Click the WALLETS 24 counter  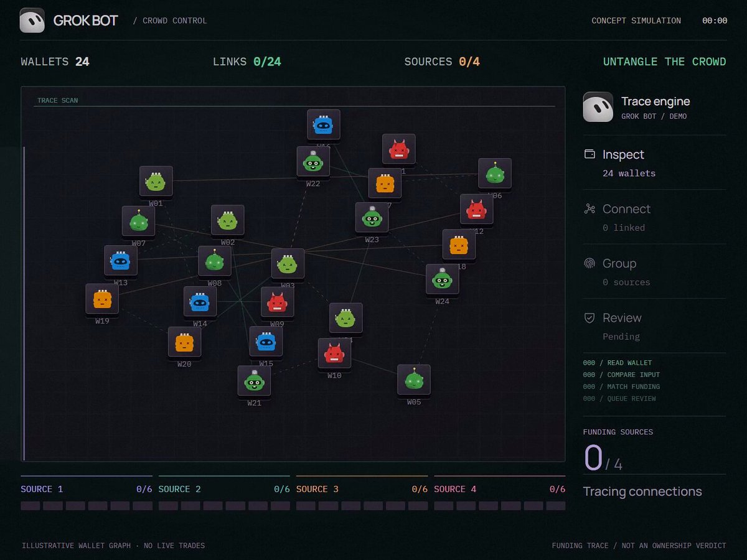(55, 62)
